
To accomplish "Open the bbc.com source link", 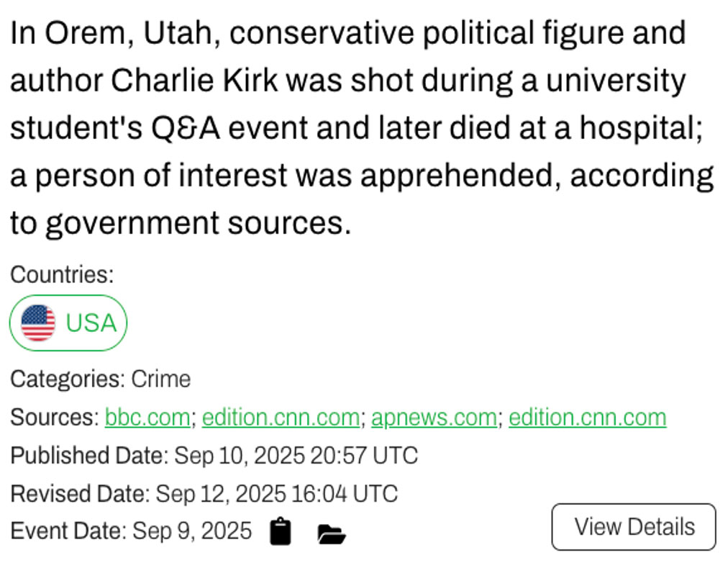I will (x=147, y=418).
